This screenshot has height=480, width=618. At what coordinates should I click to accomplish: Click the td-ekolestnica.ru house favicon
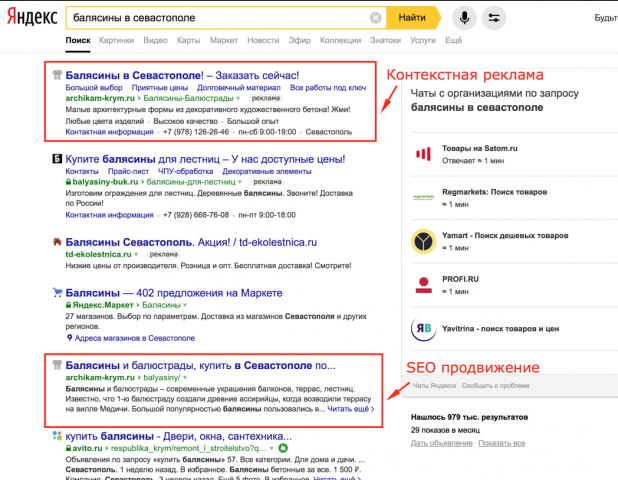coord(57,242)
